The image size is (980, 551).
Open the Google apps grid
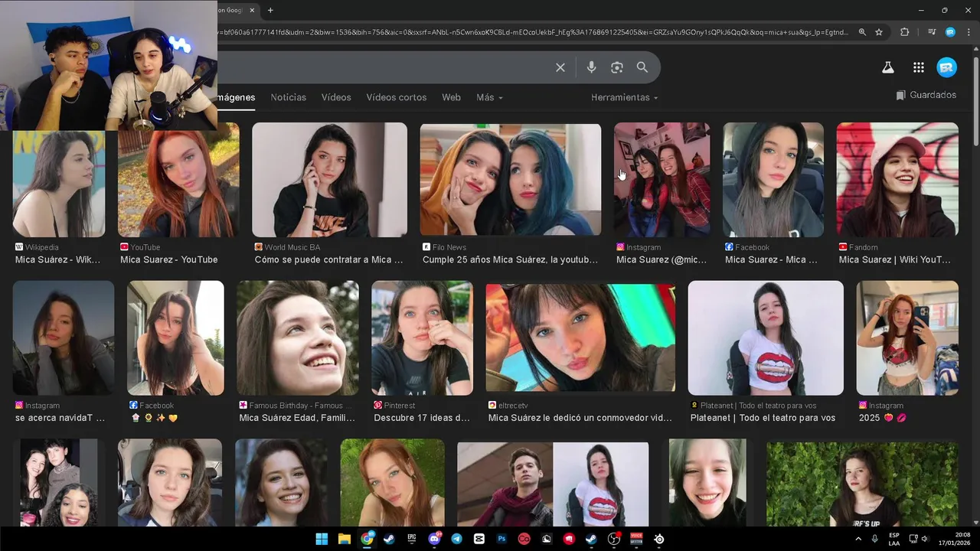[x=919, y=67]
